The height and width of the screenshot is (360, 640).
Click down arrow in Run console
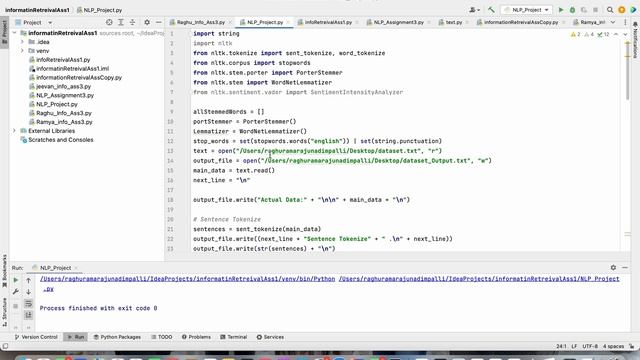pyautogui.click(x=29, y=292)
